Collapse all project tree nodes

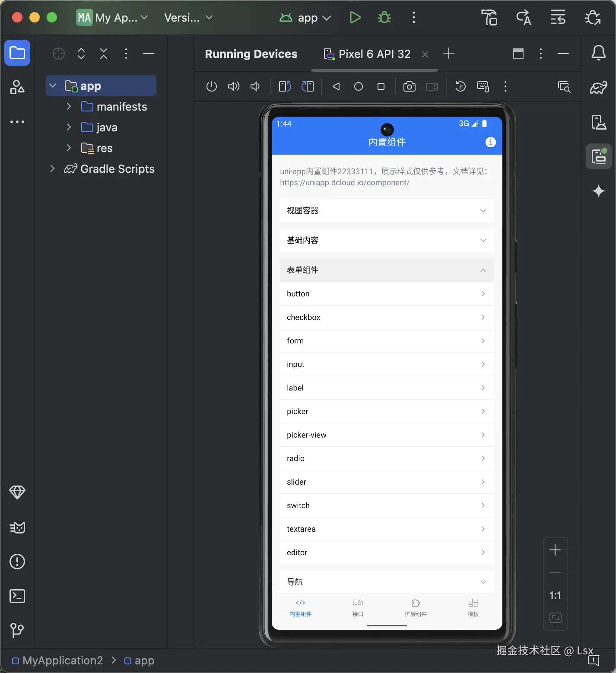[x=104, y=54]
